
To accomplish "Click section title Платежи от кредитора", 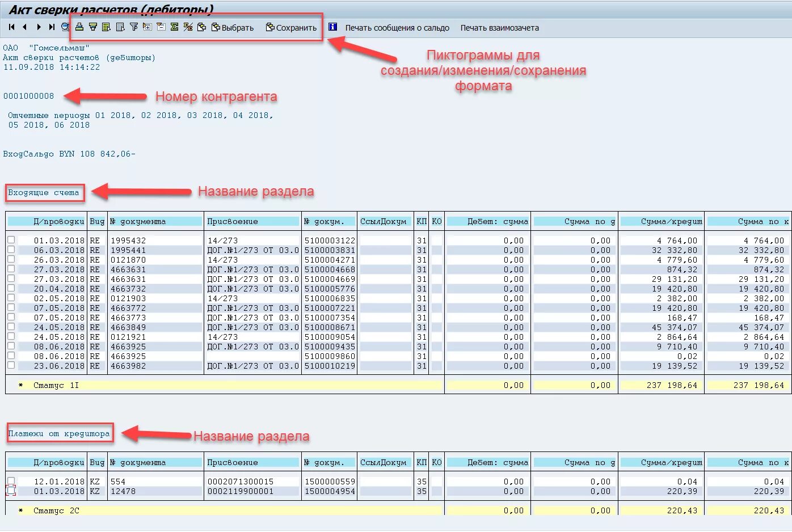I will click(59, 434).
